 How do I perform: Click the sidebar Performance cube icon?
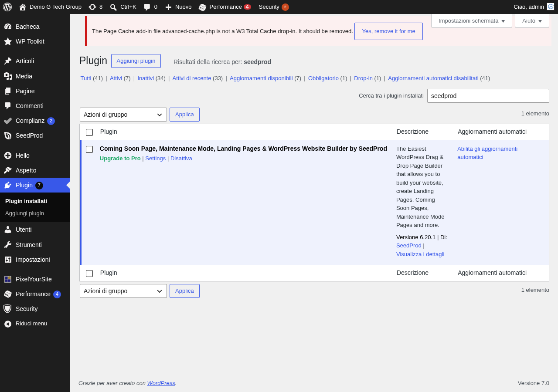click(8, 294)
